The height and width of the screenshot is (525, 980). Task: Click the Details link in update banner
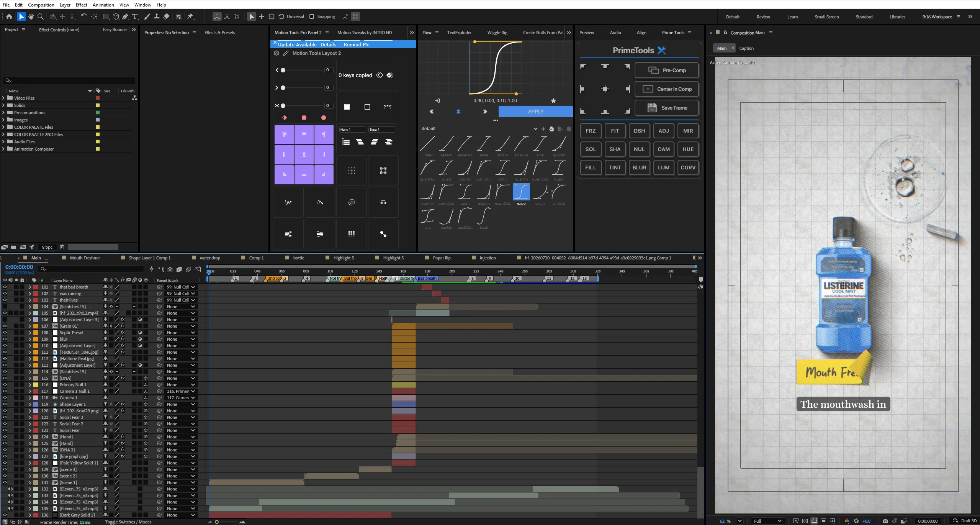click(x=330, y=44)
